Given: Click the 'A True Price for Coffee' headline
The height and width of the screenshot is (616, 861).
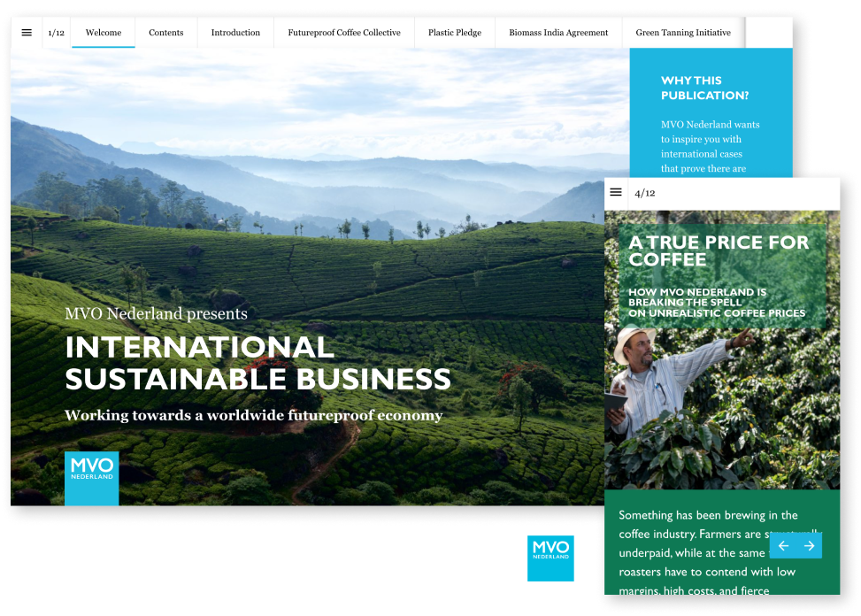Looking at the screenshot, I should click(x=719, y=250).
